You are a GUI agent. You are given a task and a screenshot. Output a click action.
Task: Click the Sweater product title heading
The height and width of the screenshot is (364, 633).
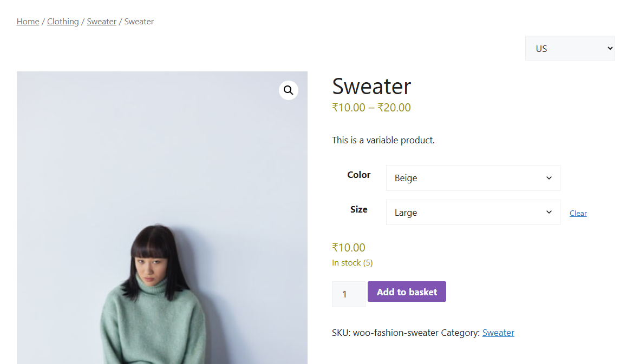click(371, 87)
